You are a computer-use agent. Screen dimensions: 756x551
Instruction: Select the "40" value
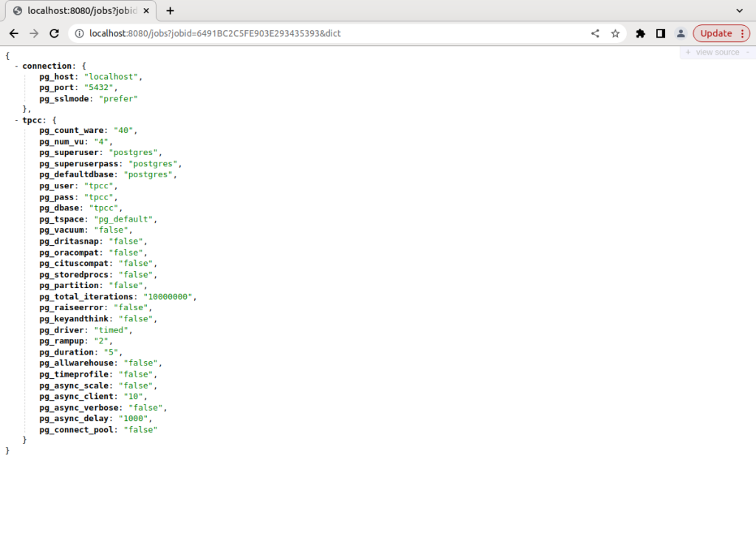click(123, 130)
